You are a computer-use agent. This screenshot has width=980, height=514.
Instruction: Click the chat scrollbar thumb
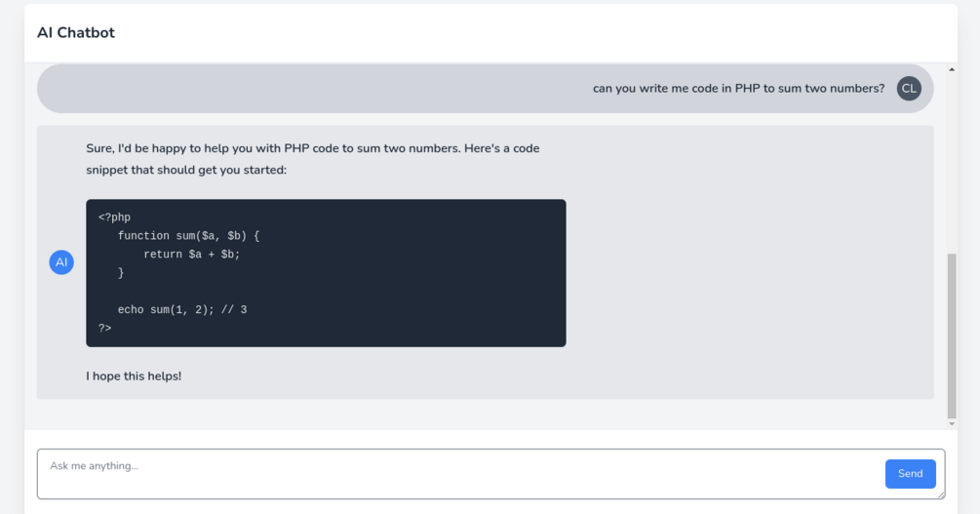pos(952,335)
